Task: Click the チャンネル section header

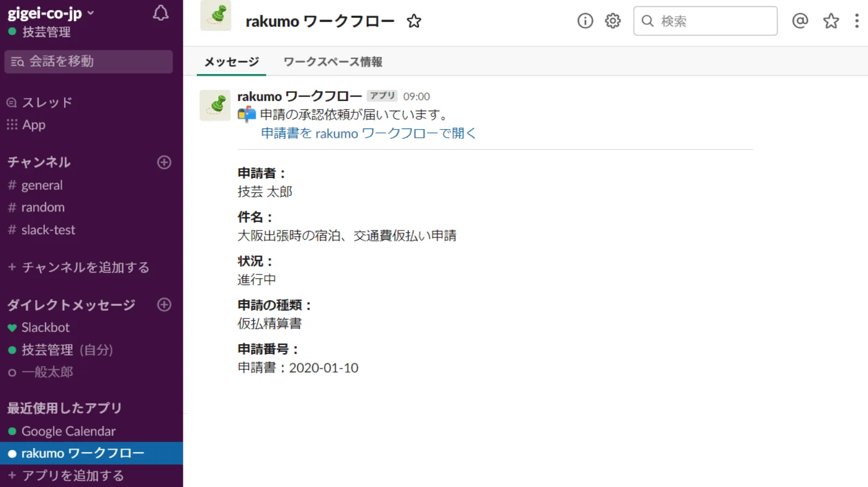Action: click(39, 162)
